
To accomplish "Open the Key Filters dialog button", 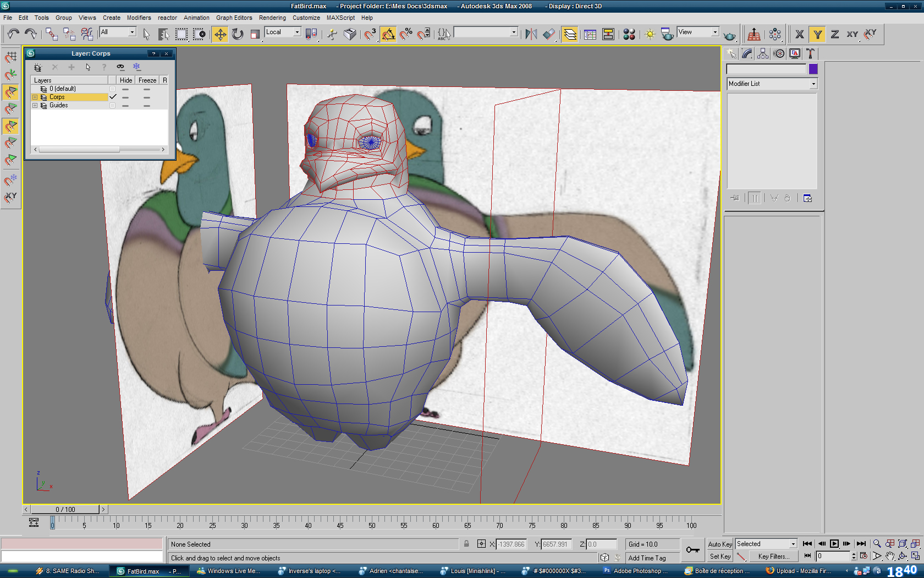I will [x=773, y=557].
